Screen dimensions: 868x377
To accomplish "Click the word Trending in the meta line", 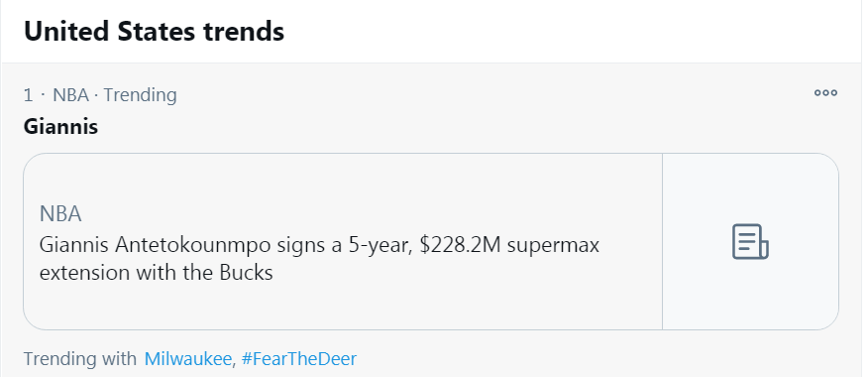I will [140, 95].
